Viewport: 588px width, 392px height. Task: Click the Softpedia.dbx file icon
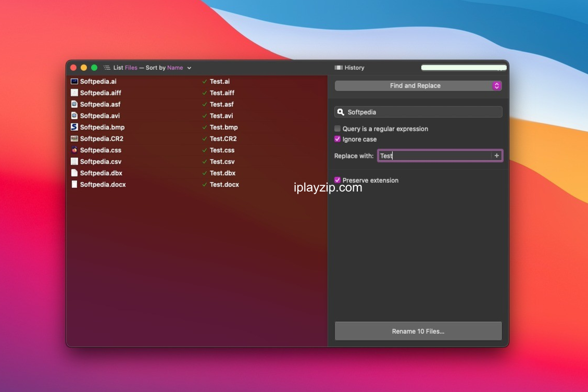(74, 173)
